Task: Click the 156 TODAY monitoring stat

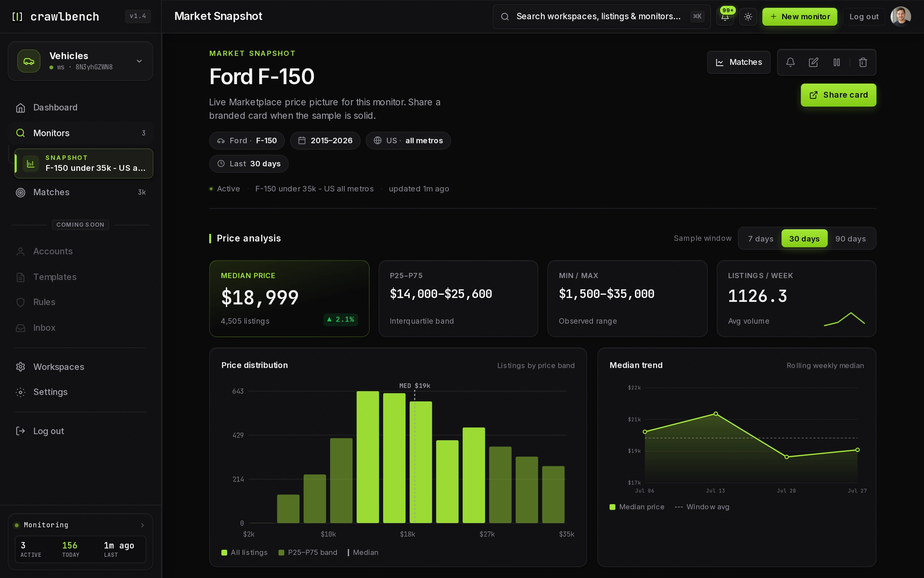Action: pos(71,549)
